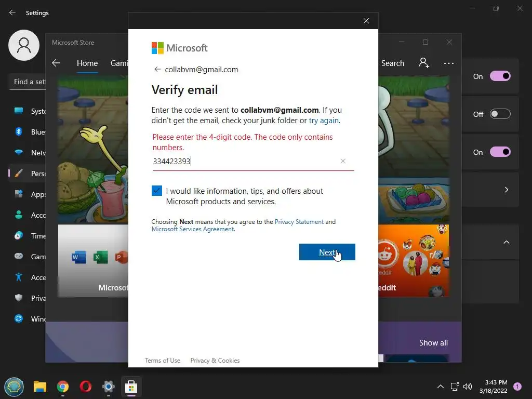The image size is (532, 399).
Task: Collapse the section with the up chevron
Action: click(506, 242)
